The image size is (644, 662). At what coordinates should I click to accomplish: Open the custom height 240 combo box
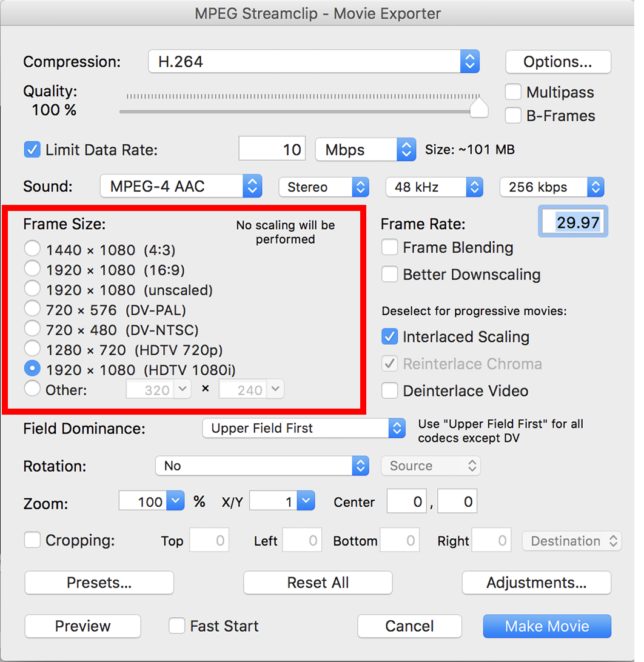pos(251,389)
